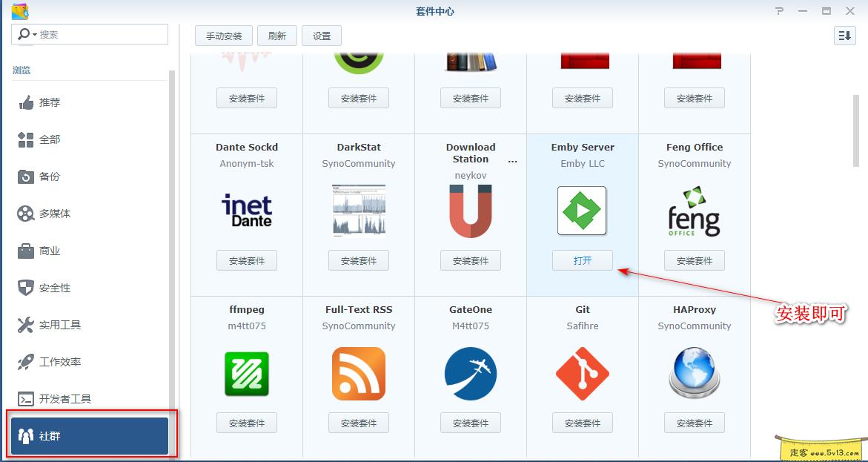This screenshot has height=462, width=868.
Task: Click the Feng Office logo
Action: pyautogui.click(x=694, y=211)
